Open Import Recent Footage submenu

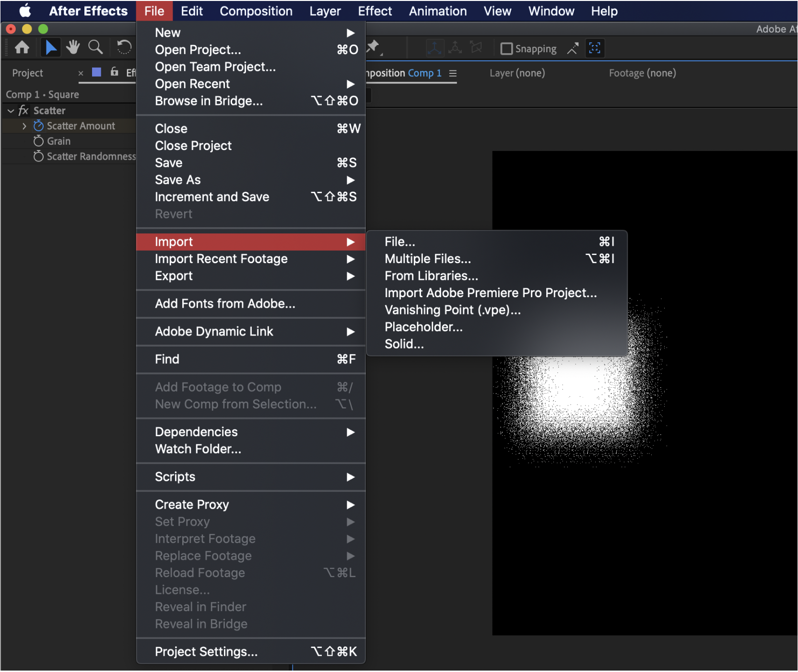click(251, 259)
